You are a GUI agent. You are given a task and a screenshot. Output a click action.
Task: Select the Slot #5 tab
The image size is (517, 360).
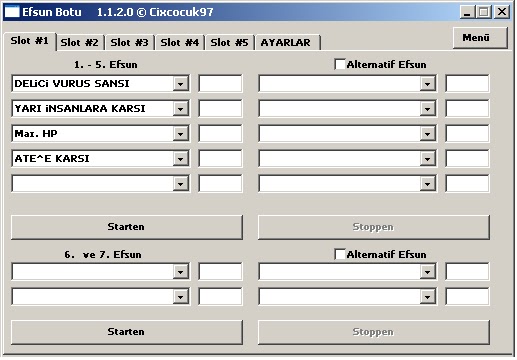point(229,43)
